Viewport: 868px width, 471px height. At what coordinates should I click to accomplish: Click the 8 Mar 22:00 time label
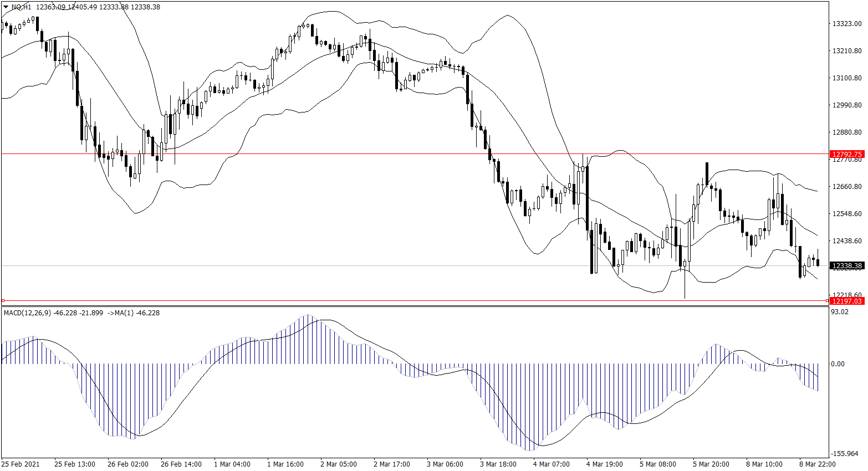[817, 464]
